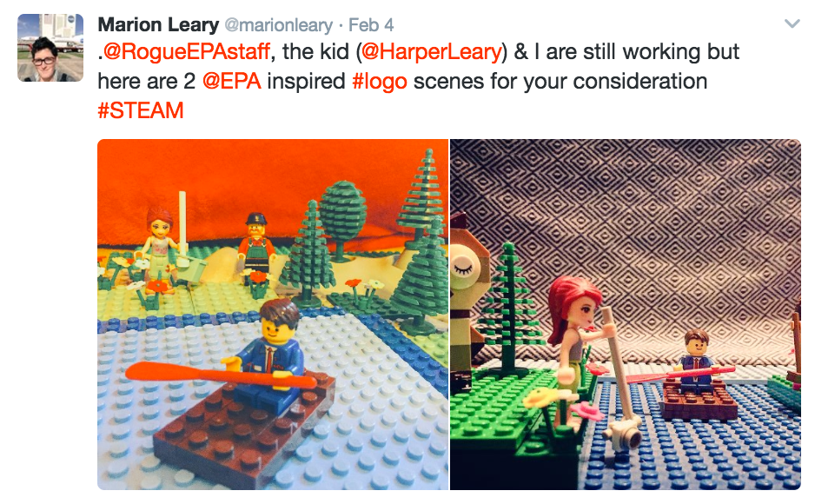Open the @EPA mention

[231, 81]
